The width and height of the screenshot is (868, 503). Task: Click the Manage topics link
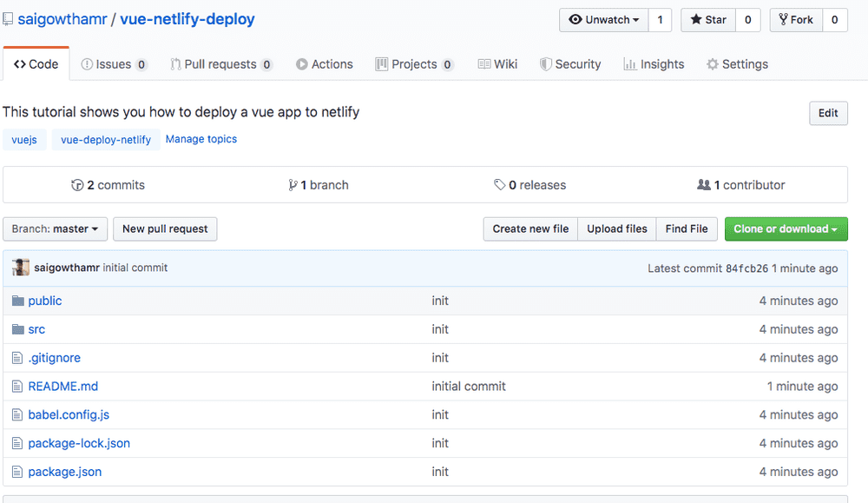point(201,139)
